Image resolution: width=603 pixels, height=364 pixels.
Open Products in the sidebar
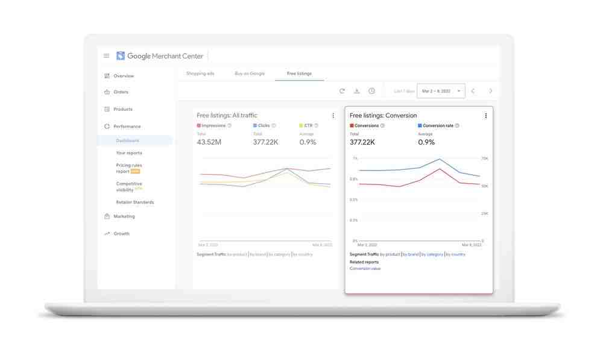[123, 109]
